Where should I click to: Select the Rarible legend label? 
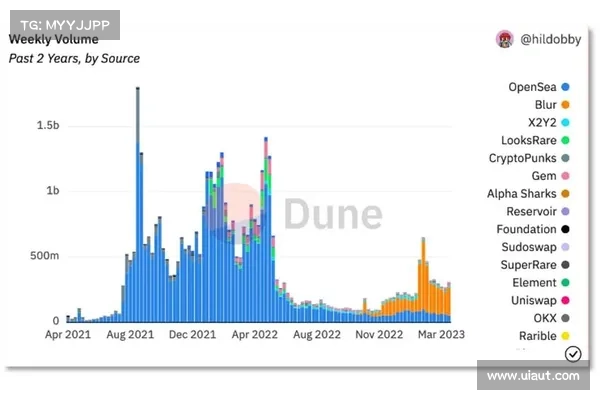[x=538, y=336]
